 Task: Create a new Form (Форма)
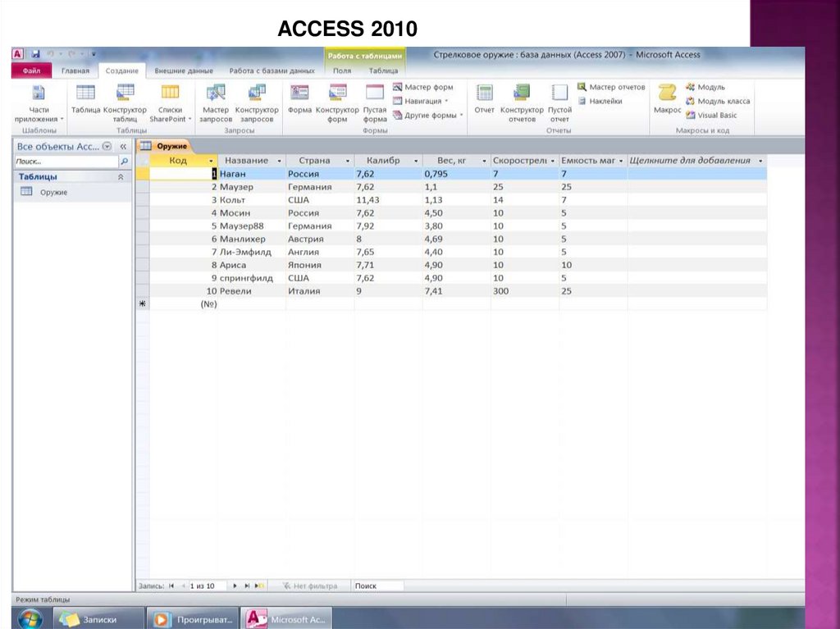(x=299, y=93)
